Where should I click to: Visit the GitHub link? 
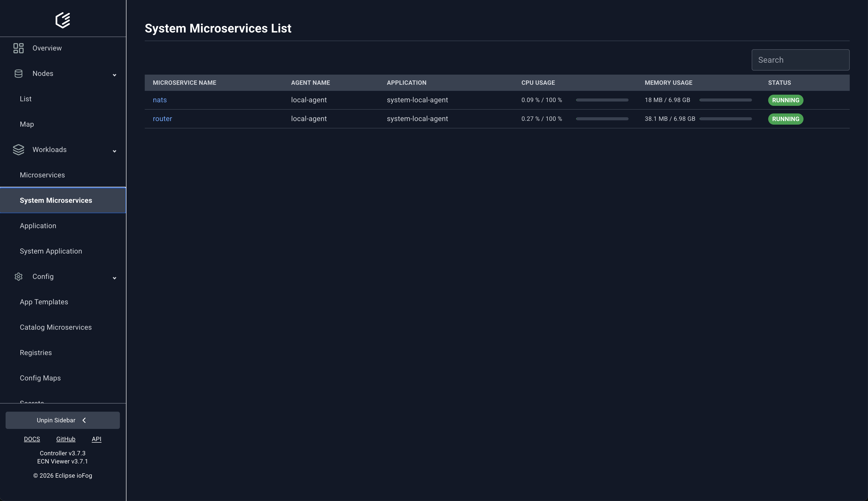click(66, 439)
